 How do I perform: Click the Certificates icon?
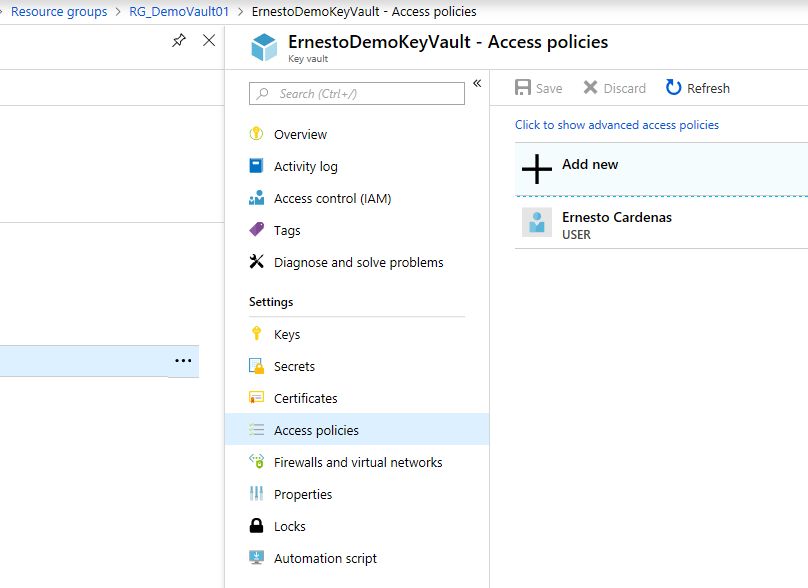pyautogui.click(x=256, y=398)
